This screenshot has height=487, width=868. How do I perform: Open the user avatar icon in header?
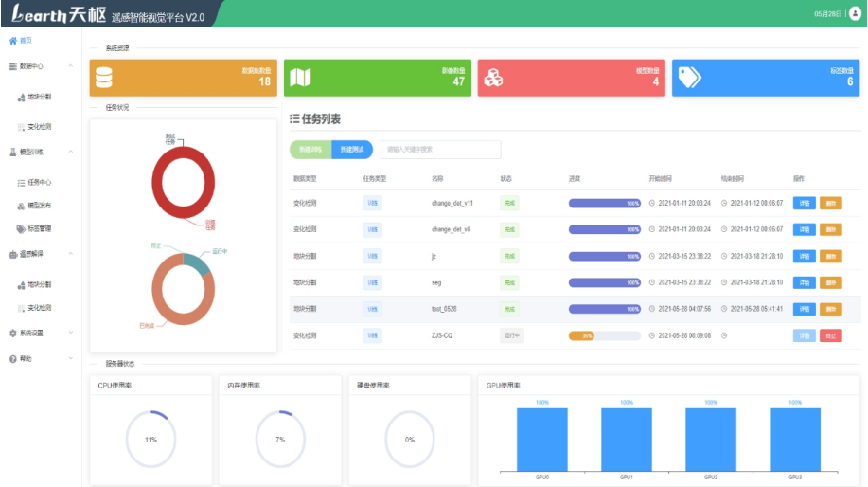tap(855, 13)
